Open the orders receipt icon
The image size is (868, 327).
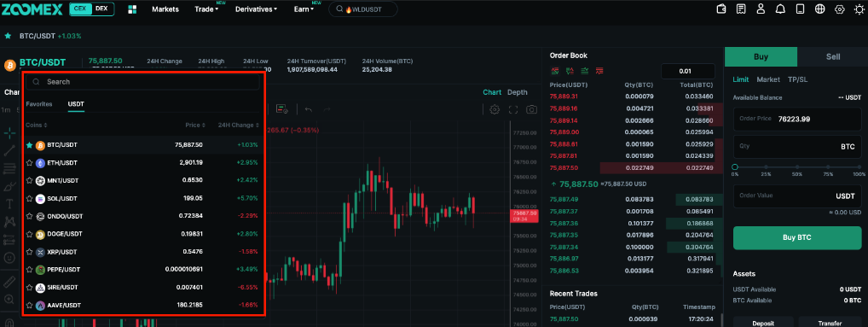[x=741, y=9]
